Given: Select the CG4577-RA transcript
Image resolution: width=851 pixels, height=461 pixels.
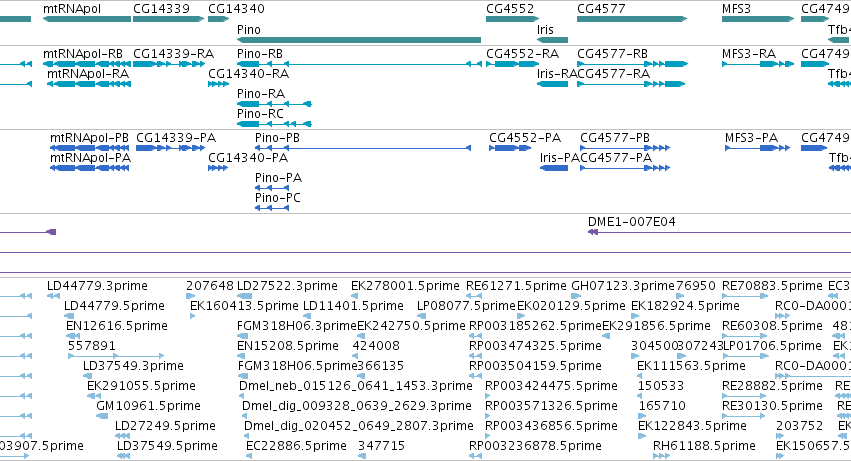Looking at the screenshot, I should [613, 74].
